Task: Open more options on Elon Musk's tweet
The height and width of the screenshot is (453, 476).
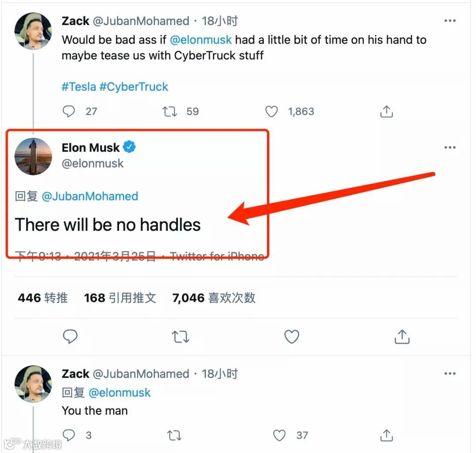Action: click(450, 147)
